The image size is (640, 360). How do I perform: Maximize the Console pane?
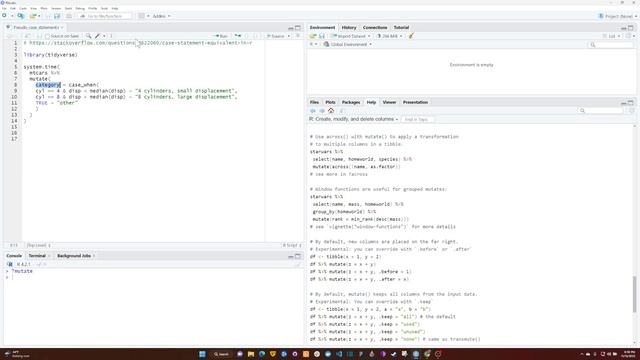298,256
